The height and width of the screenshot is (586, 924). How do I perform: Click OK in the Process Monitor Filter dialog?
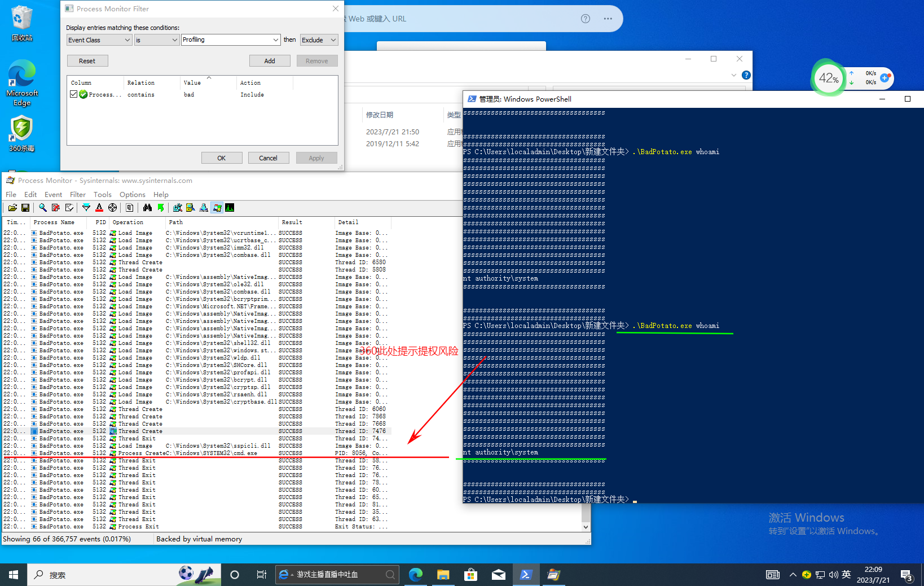pos(222,158)
